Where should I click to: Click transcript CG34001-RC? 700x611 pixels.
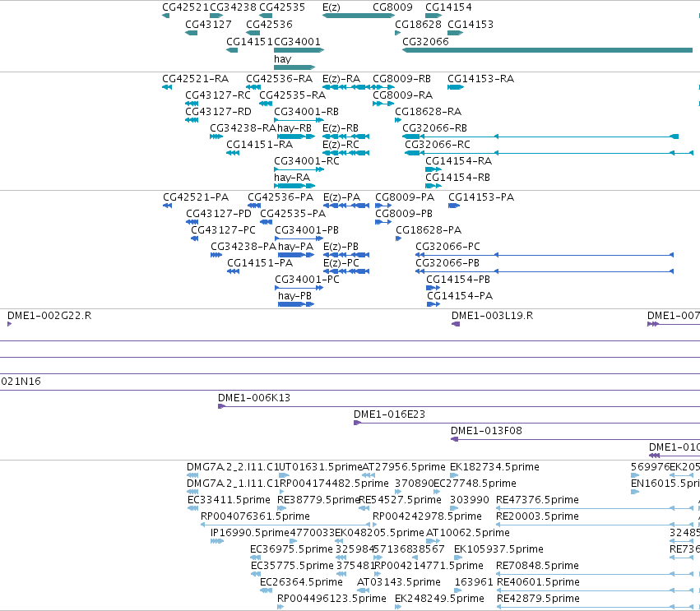(x=307, y=160)
